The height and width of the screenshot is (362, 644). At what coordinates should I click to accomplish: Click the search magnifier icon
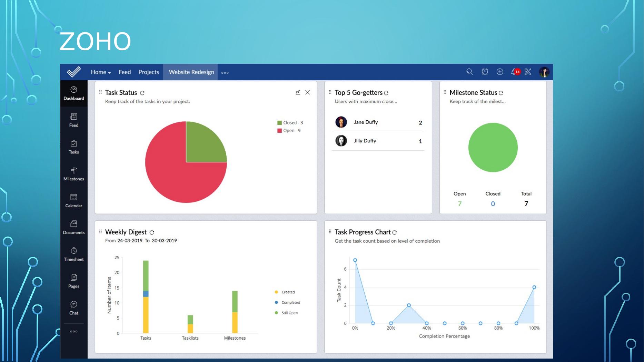pos(469,72)
